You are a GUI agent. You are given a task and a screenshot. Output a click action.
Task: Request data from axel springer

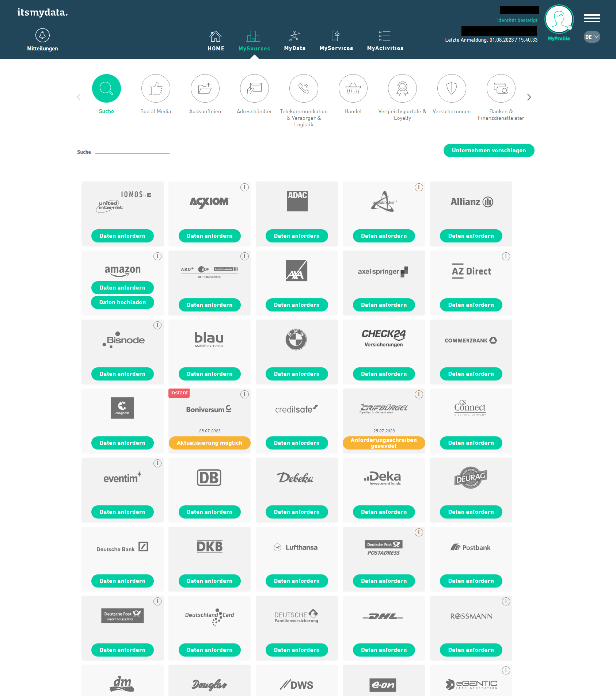[x=384, y=305]
